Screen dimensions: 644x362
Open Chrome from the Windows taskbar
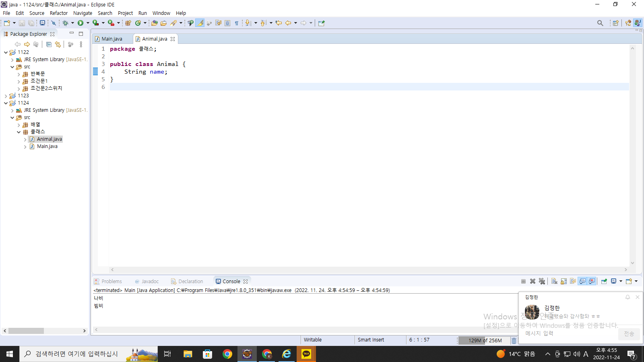pos(227,354)
